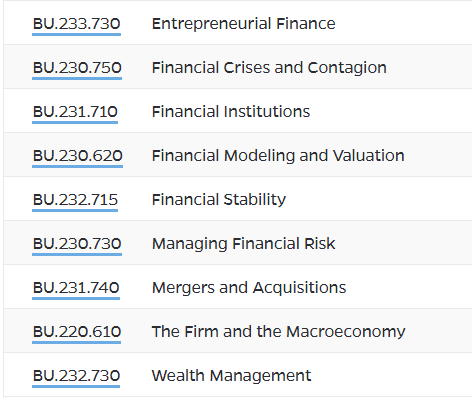Click The Firm and the Macroeconomy title
Image resolution: width=472 pixels, height=398 pixels.
click(x=279, y=332)
